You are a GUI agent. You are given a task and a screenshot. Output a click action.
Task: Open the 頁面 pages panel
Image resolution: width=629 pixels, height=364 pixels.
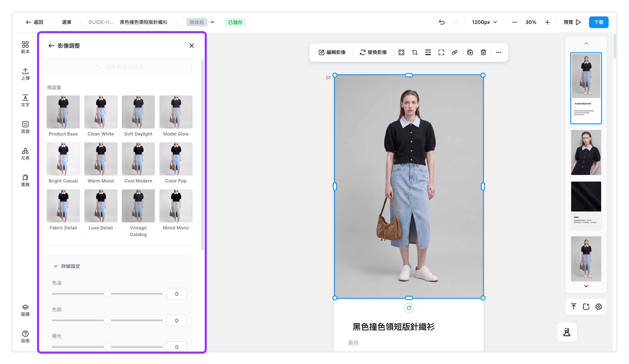[25, 127]
